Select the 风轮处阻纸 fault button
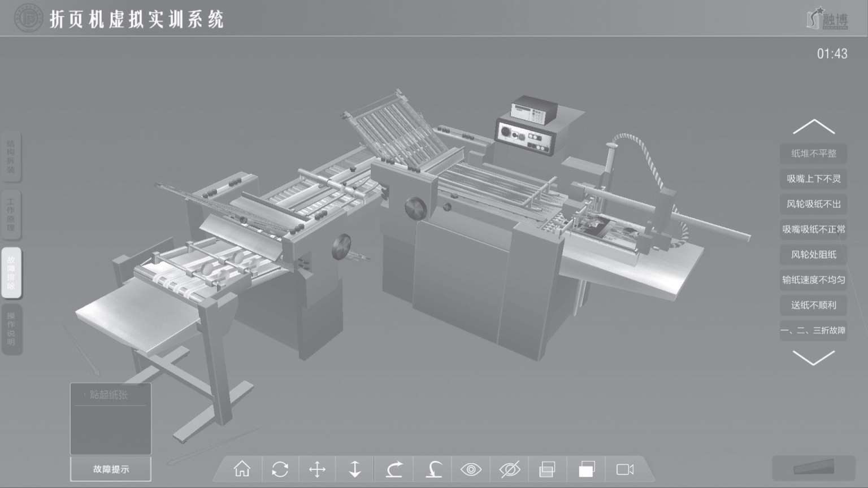 coord(813,254)
